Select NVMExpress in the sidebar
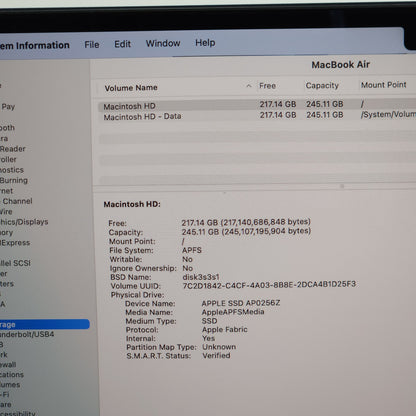This screenshot has width=416, height=416. 15,243
